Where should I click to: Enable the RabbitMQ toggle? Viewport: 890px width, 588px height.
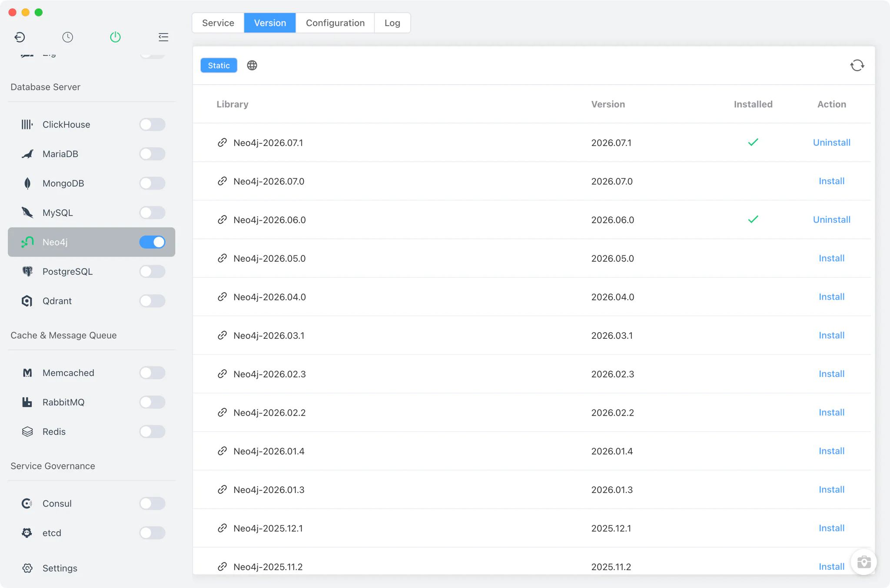[x=152, y=403]
